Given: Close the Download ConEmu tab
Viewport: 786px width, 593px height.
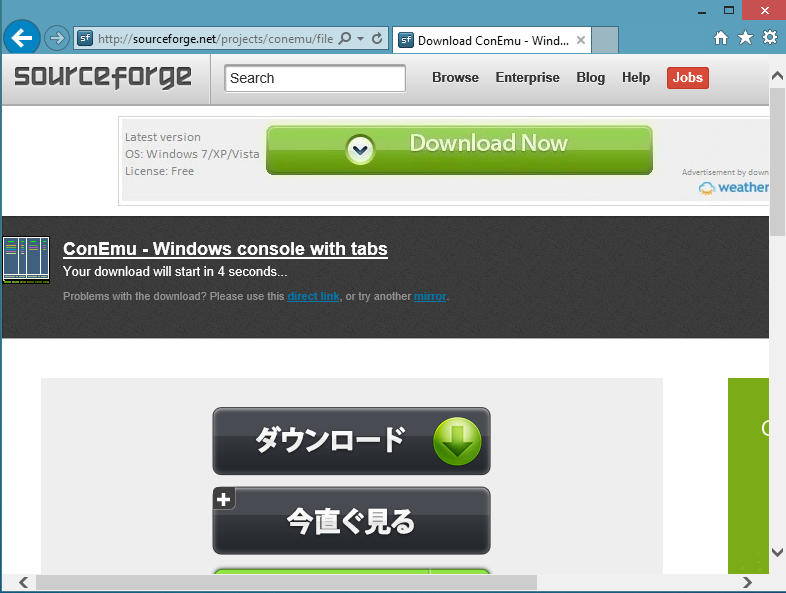Looking at the screenshot, I should tap(580, 40).
